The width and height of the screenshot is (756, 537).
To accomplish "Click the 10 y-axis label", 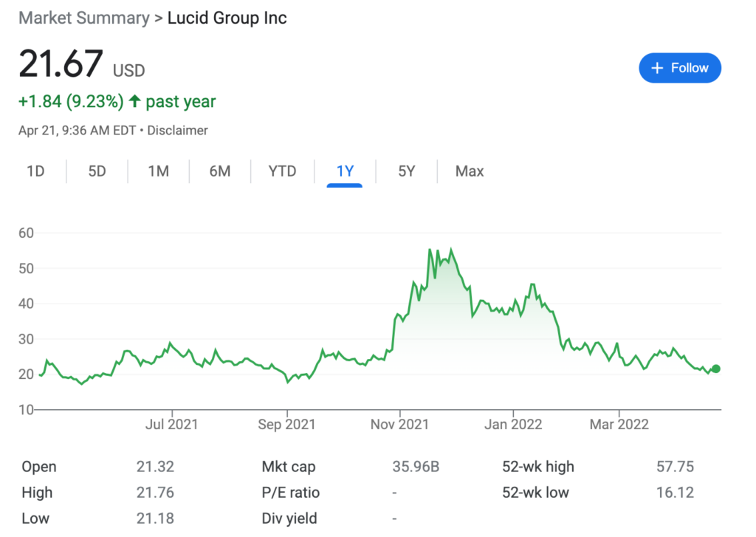I will (26, 410).
